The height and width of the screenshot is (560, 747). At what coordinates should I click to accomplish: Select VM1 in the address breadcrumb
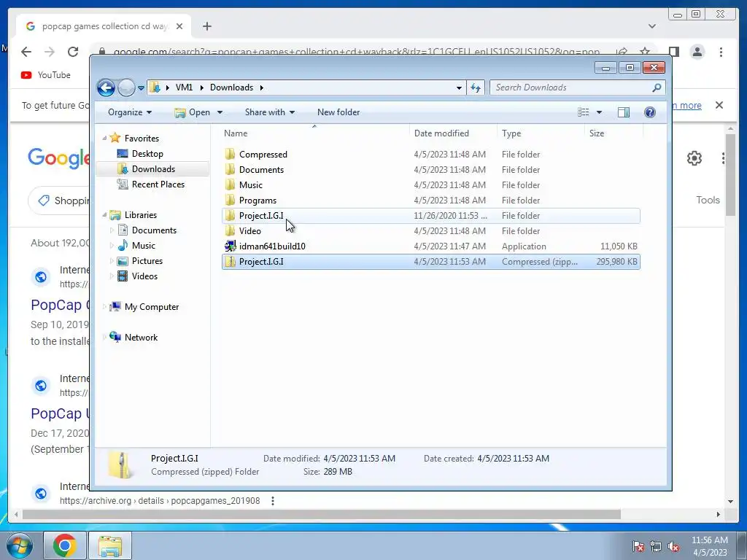point(184,87)
